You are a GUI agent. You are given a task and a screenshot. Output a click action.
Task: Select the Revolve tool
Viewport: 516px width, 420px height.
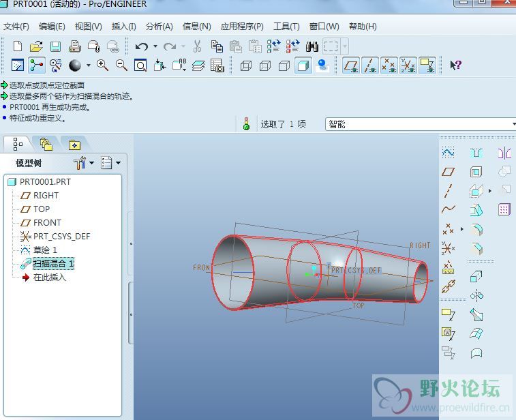(476, 295)
